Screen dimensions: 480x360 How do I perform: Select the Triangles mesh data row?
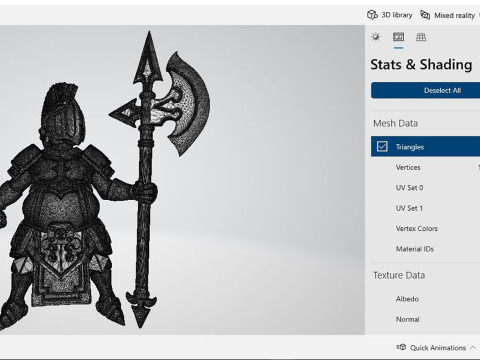[x=425, y=146]
